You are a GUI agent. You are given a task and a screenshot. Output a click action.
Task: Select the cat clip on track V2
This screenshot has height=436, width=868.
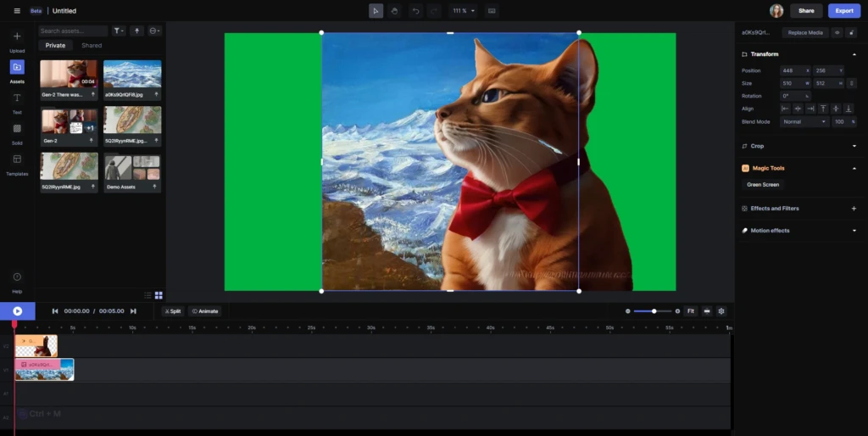coord(36,346)
